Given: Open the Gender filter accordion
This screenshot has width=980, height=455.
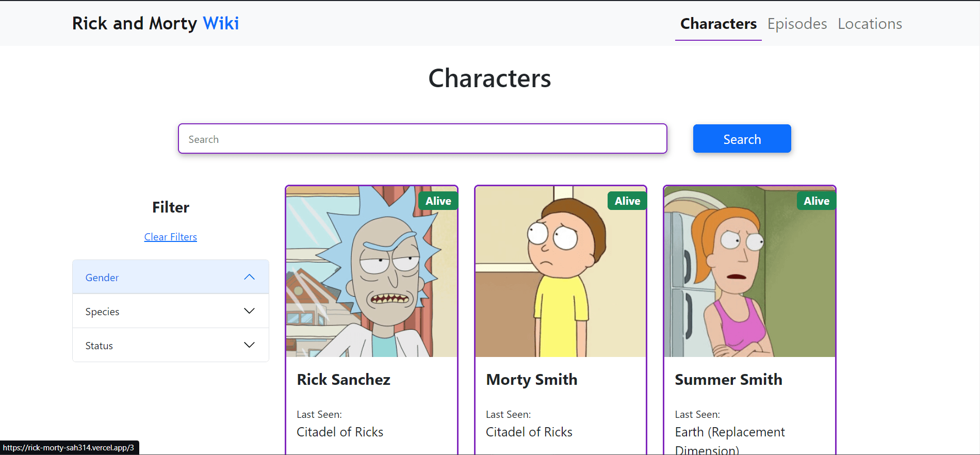Looking at the screenshot, I should click(102, 278).
